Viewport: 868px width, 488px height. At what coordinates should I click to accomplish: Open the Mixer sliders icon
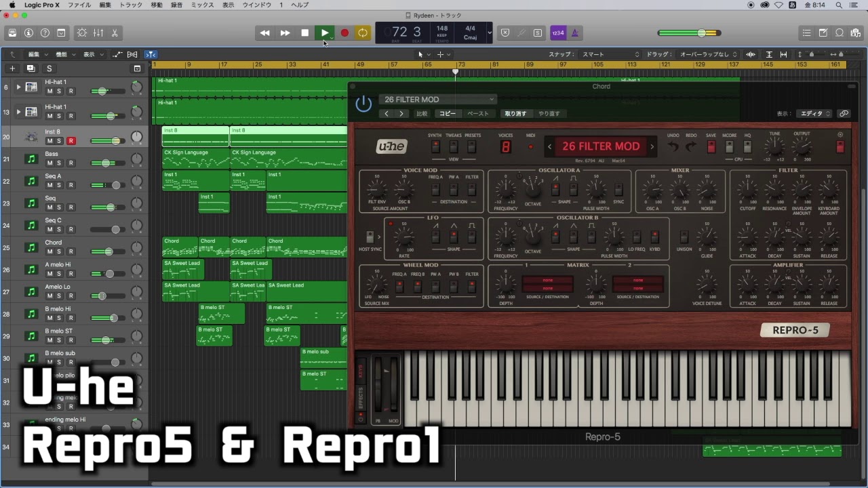[x=98, y=33]
